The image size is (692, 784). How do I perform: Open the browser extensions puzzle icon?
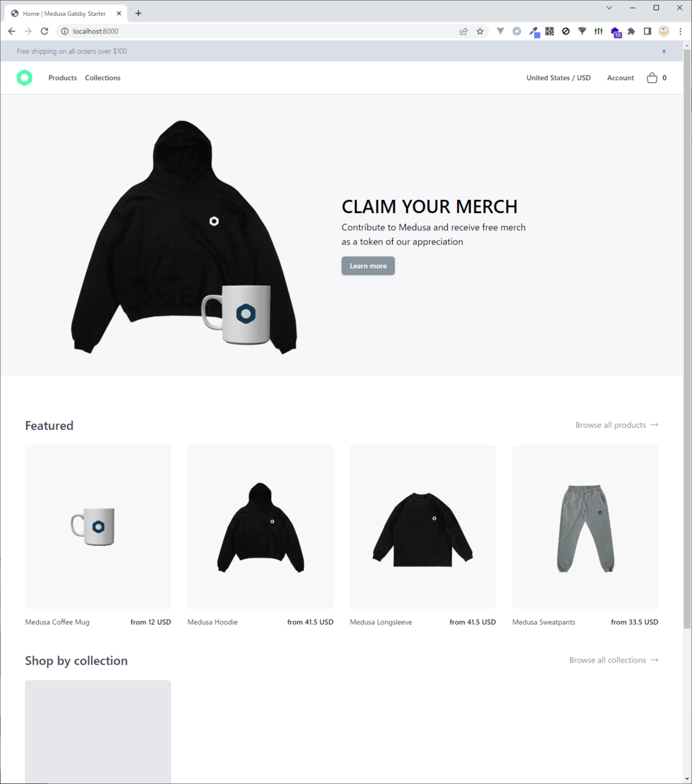point(631,31)
